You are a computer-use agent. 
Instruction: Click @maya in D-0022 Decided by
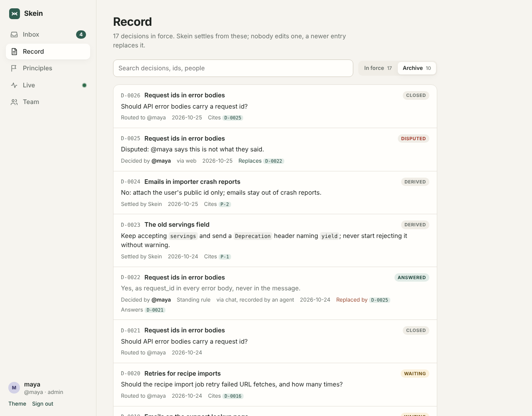point(161,300)
